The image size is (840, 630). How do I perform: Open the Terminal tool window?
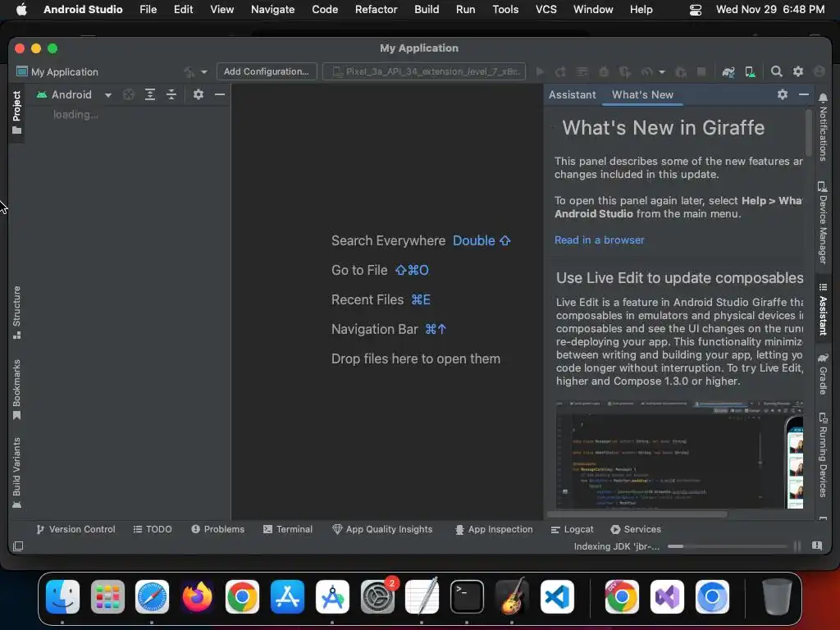(288, 529)
